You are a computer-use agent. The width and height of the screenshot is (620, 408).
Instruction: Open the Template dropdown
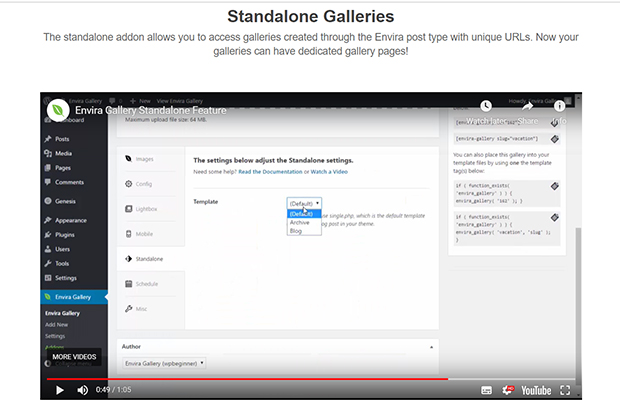(x=304, y=203)
